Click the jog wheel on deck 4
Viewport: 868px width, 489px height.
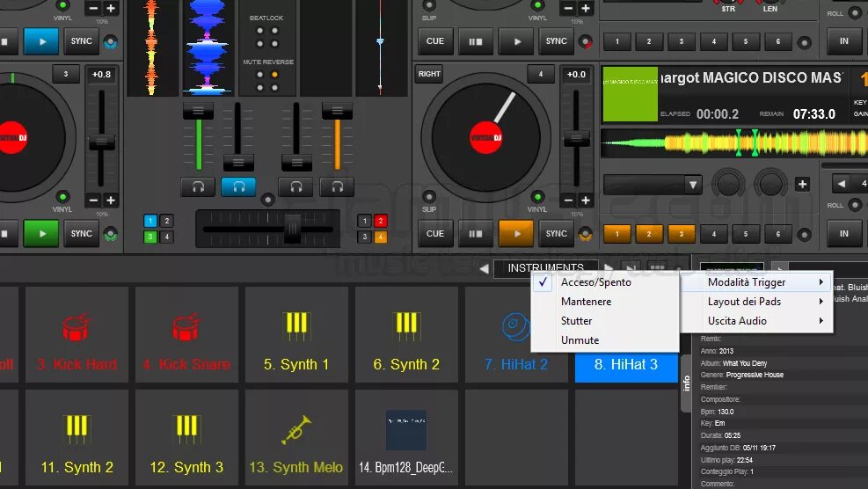coord(485,137)
